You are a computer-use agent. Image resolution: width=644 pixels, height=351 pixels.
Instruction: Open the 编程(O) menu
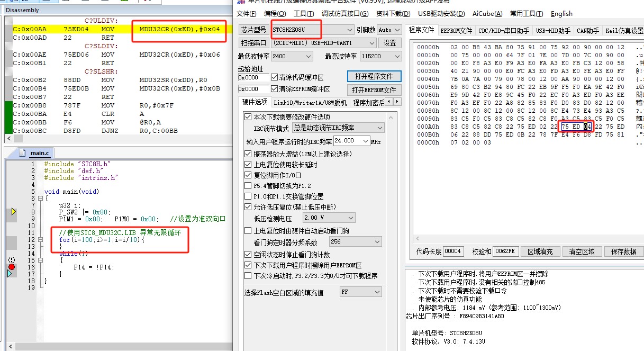point(275,14)
